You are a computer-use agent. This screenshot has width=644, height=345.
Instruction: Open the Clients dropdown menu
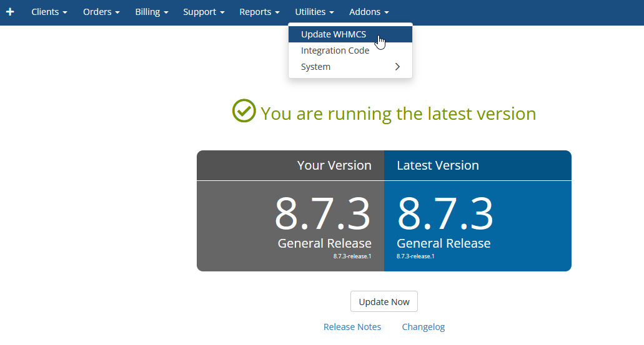[x=49, y=12]
